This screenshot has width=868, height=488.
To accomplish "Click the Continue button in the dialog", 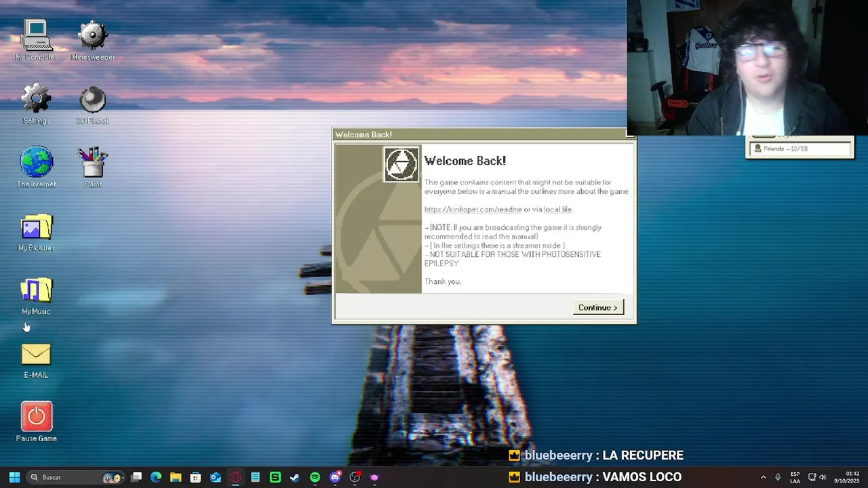I will [x=597, y=308].
